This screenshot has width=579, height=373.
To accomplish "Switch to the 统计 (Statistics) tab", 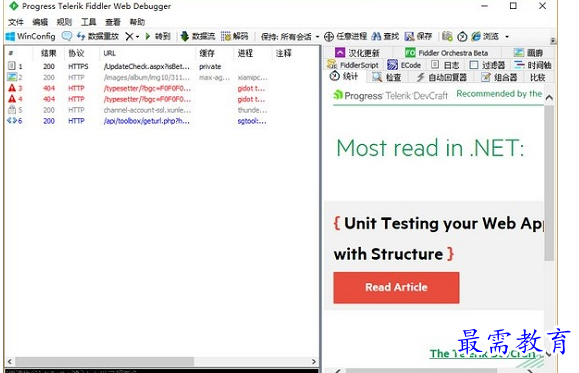I will (x=344, y=77).
